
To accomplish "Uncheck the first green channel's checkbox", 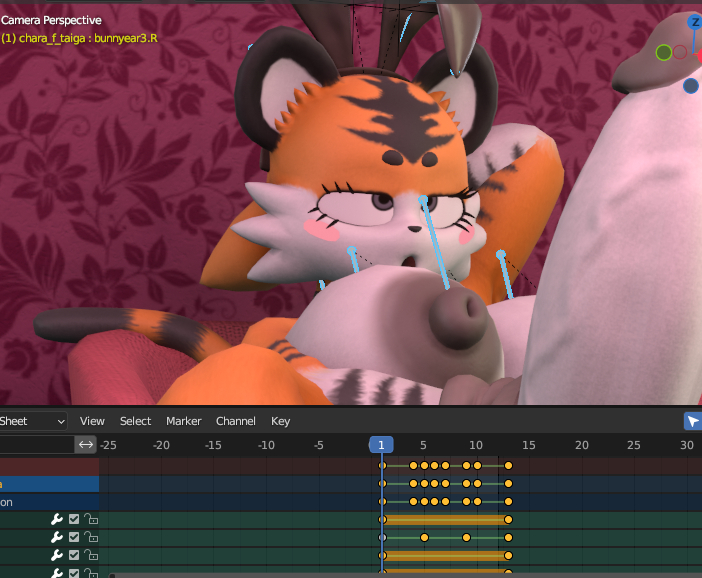I will pyautogui.click(x=74, y=519).
